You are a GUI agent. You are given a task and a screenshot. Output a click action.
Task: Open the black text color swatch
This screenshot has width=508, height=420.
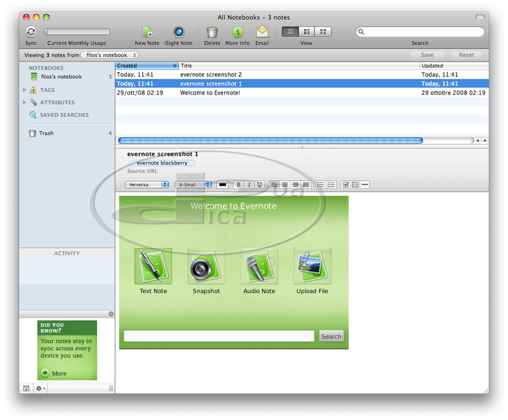click(x=223, y=185)
